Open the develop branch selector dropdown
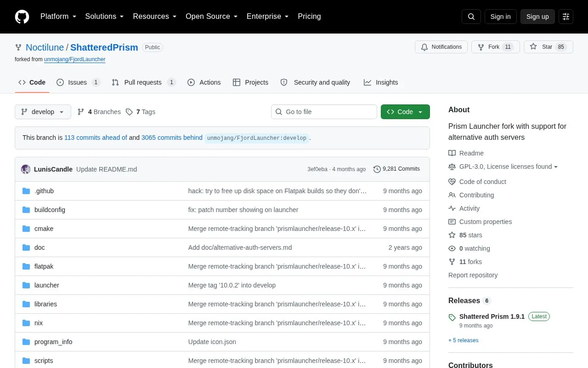Viewport: 588px width, 368px height. 43,112
